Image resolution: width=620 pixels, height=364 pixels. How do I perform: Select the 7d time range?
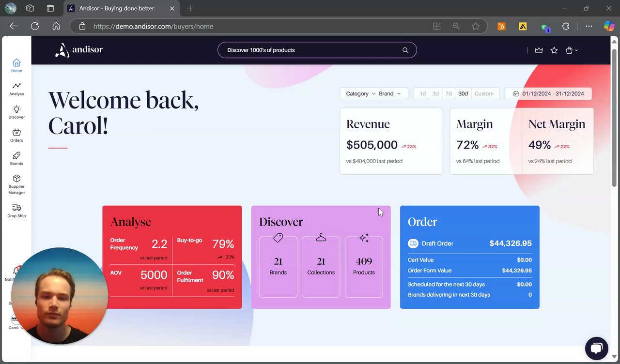(449, 94)
